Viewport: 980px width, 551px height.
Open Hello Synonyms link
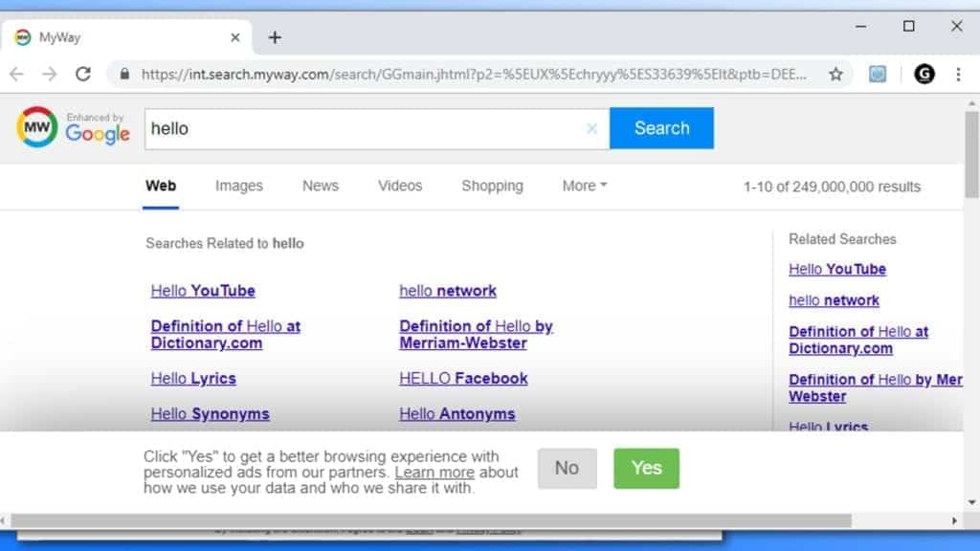210,413
